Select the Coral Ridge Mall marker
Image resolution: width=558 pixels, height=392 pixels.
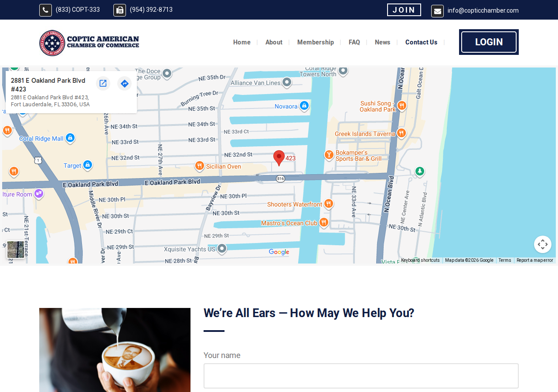click(70, 138)
